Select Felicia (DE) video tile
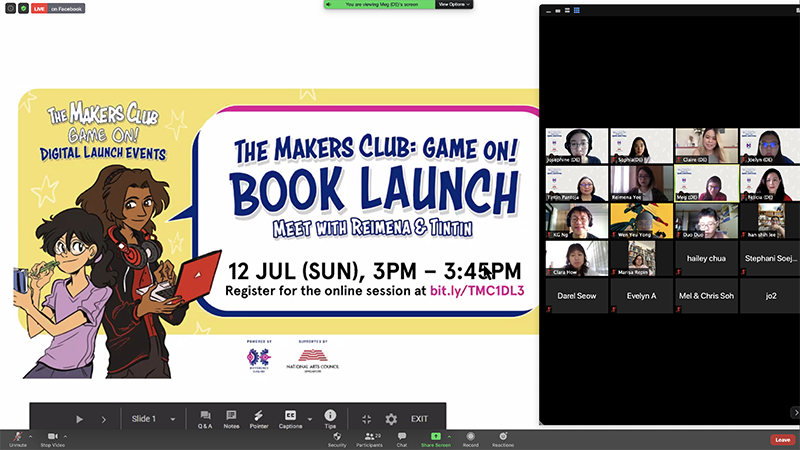800x450 pixels. click(x=770, y=184)
